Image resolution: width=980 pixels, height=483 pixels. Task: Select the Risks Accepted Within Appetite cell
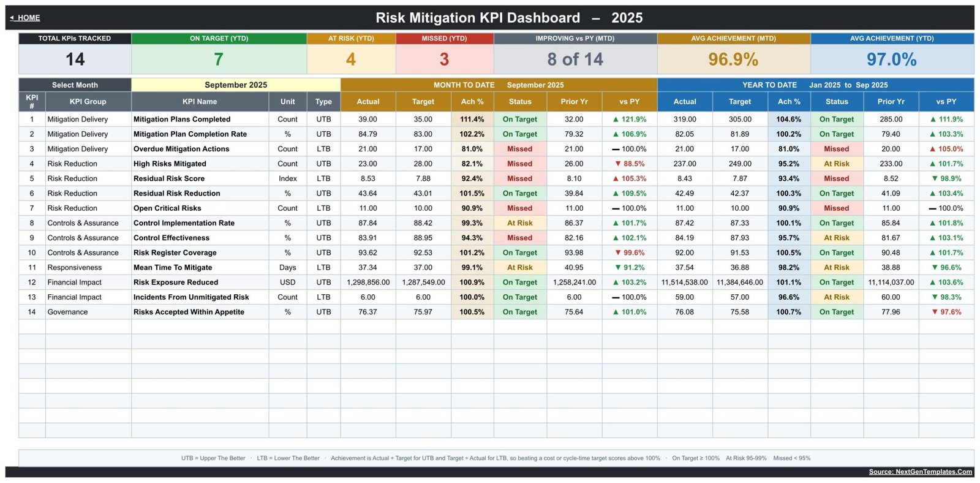tap(200, 312)
